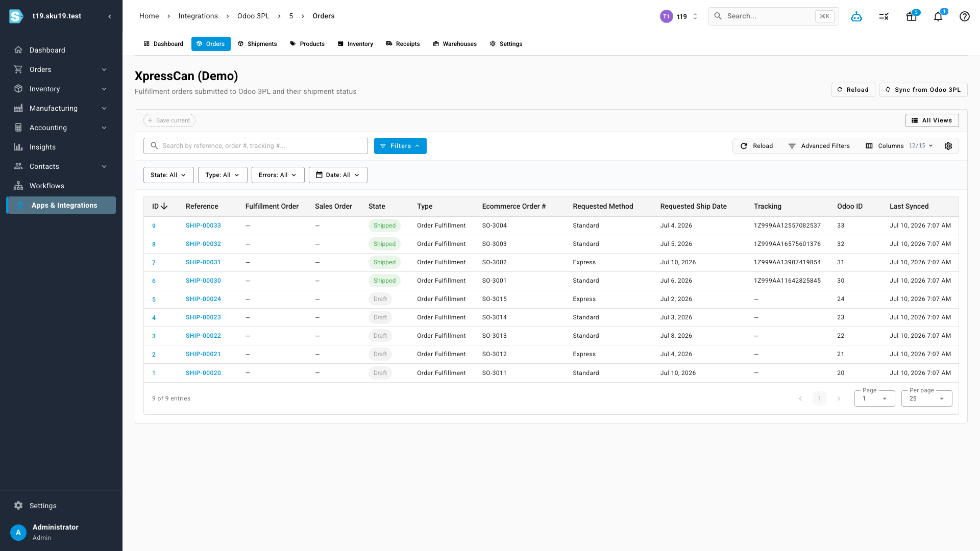The height and width of the screenshot is (551, 980).
Task: Click the ID column sort arrow
Action: point(164,206)
